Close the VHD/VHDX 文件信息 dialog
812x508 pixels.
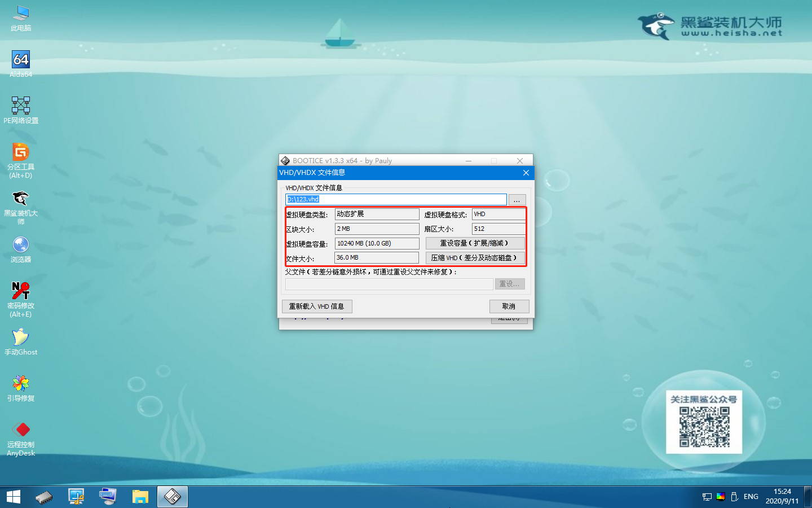tap(526, 173)
